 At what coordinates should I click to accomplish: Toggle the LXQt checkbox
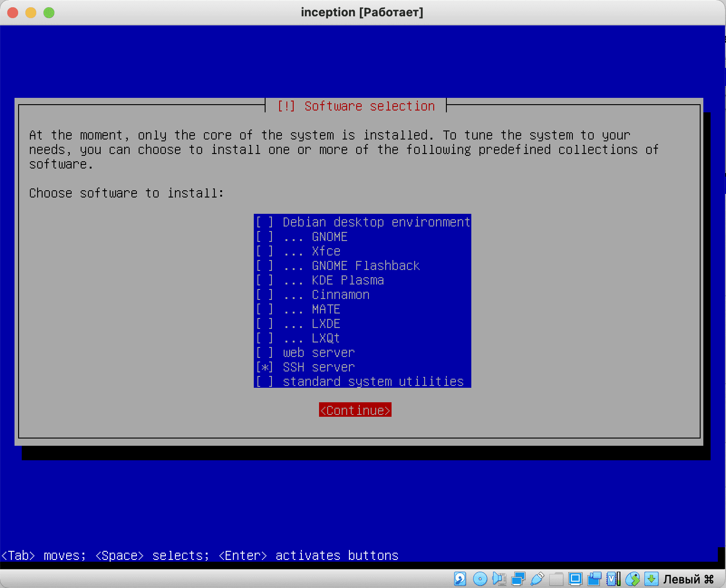(x=265, y=338)
